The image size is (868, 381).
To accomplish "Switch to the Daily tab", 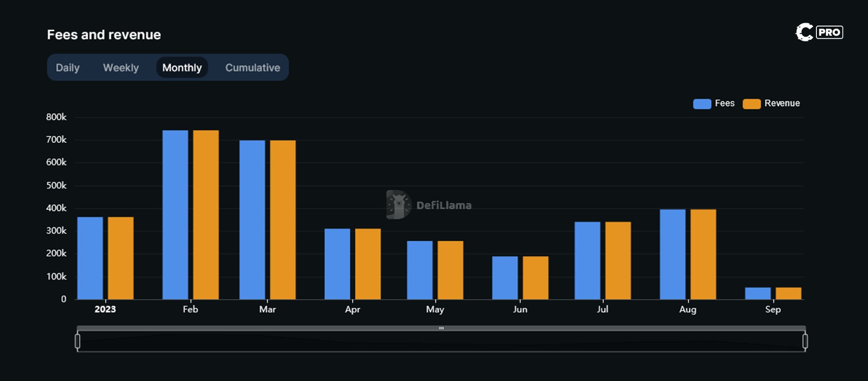I will (x=68, y=68).
